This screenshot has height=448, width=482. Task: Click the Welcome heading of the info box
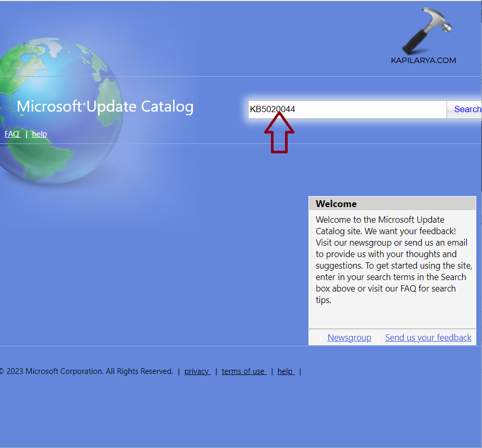point(336,204)
